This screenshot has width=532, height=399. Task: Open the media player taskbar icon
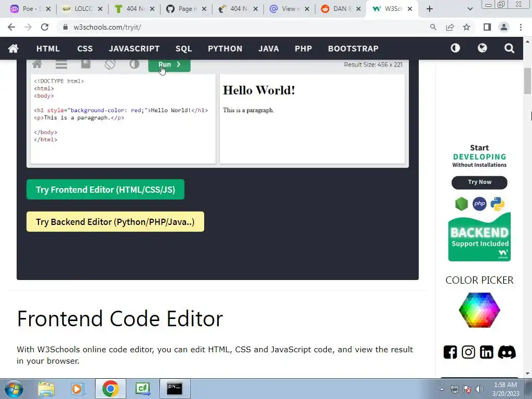click(x=77, y=389)
